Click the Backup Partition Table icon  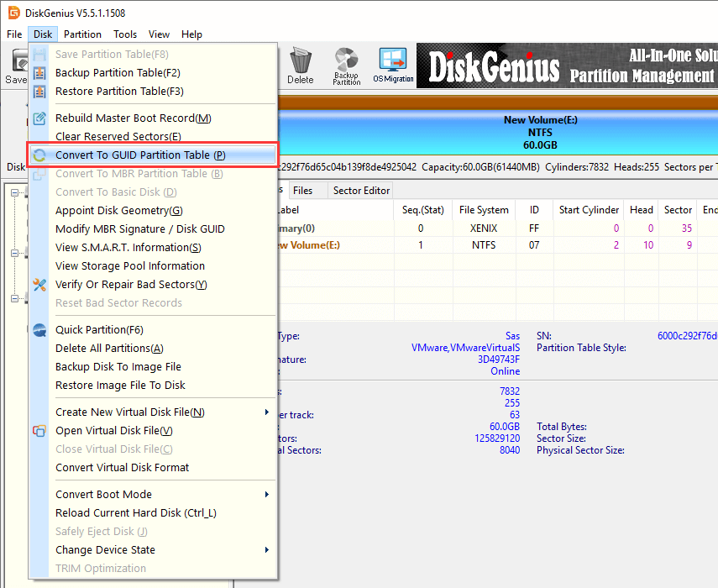point(39,73)
